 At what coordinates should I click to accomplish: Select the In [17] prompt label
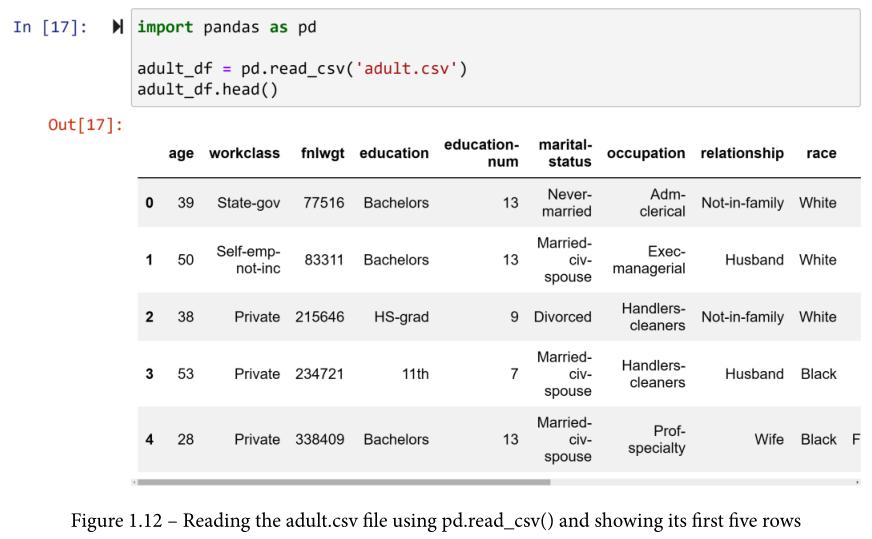pyautogui.click(x=50, y=27)
